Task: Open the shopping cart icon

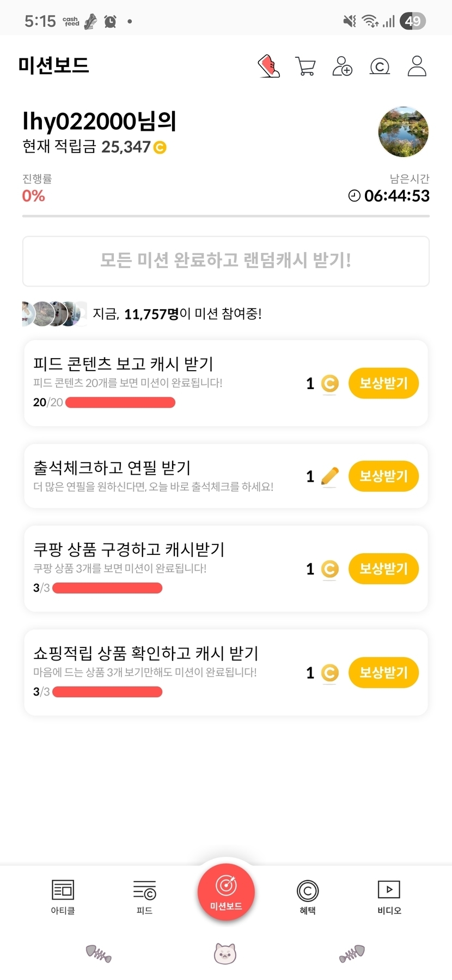Action: click(306, 66)
